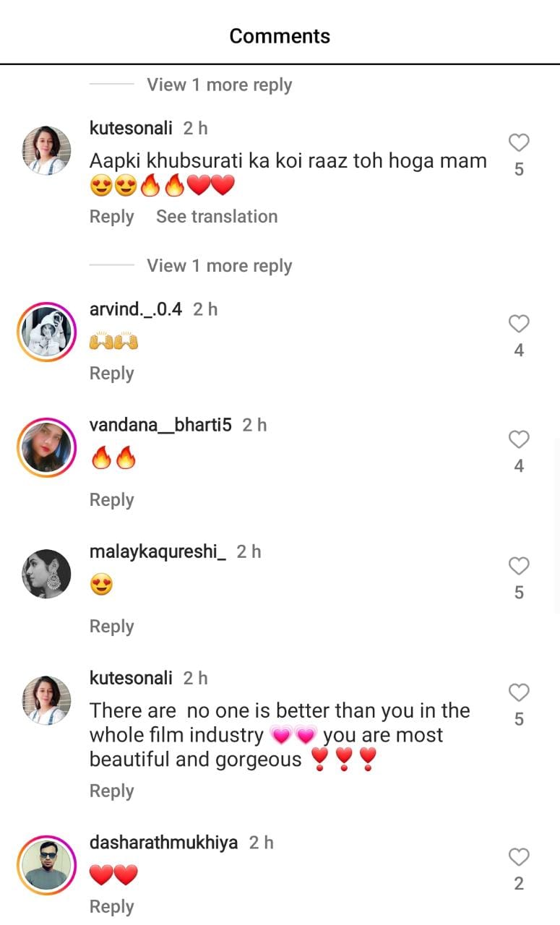Tap the heart icon on dasharathmukhiya's comment

(x=518, y=856)
